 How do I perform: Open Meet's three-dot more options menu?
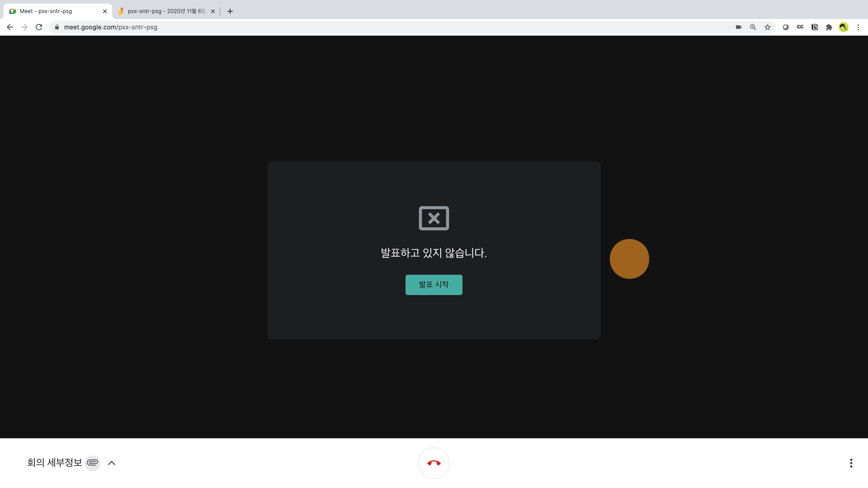[x=851, y=463]
